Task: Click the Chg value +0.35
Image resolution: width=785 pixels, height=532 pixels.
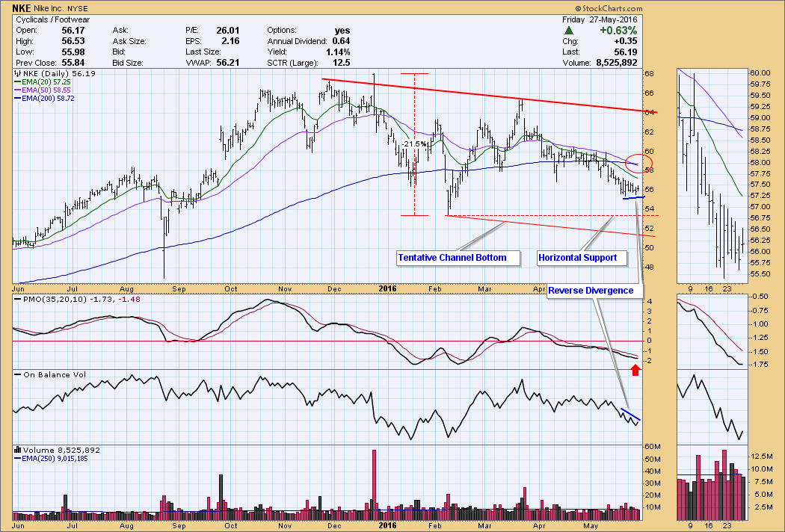Action: tap(627, 41)
